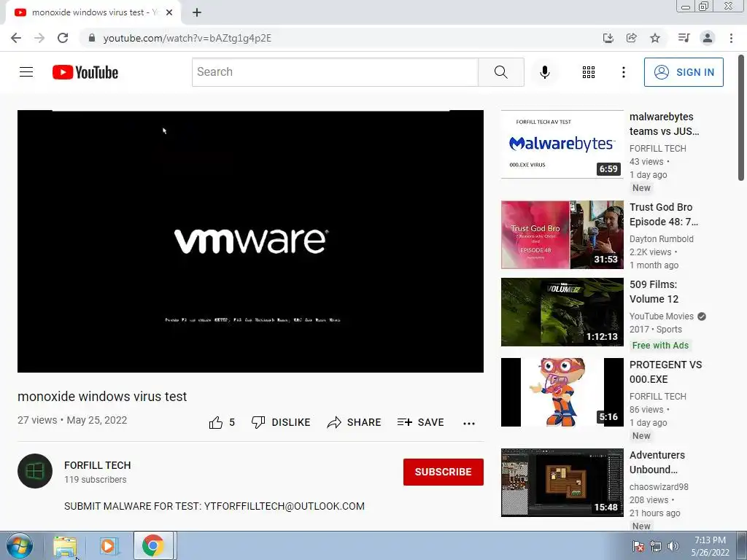Open more actions ellipsis under video
Screen dimensions: 747x560
click(469, 424)
